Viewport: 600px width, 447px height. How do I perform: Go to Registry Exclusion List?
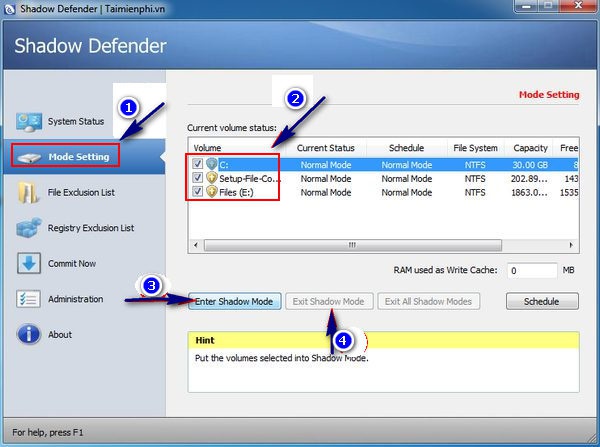[x=91, y=228]
